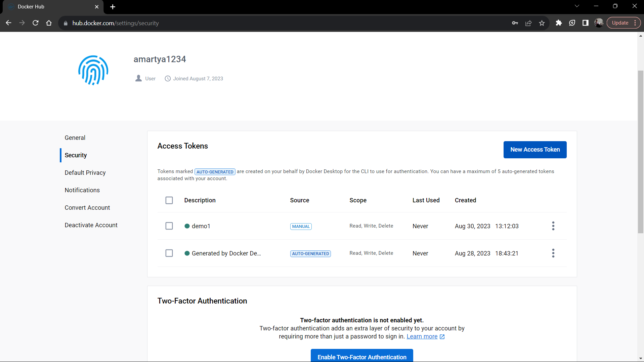Check the demo1 token checkbox
The width and height of the screenshot is (644, 362).
[169, 226]
